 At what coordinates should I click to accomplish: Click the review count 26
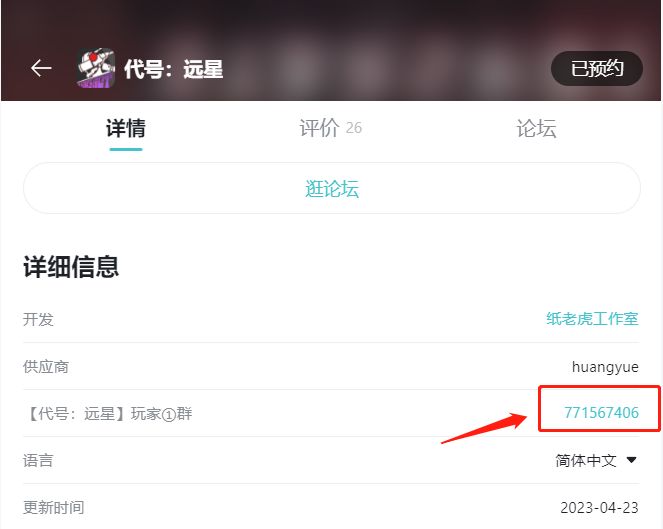[x=353, y=128]
